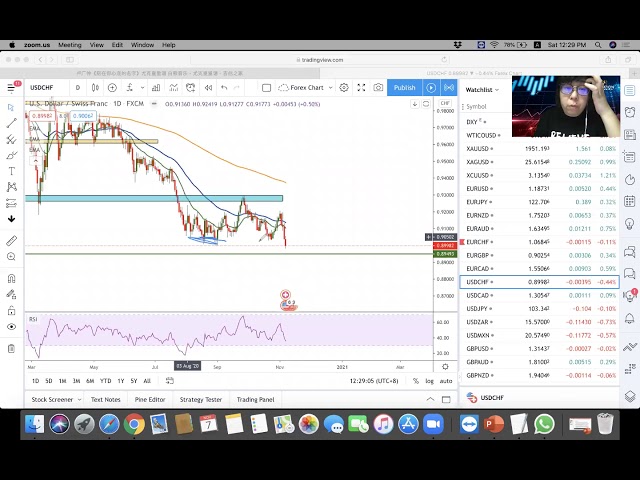This screenshot has width=640, height=480.
Task: Open the Stock Screener dropdown
Action: pyautogui.click(x=55, y=399)
